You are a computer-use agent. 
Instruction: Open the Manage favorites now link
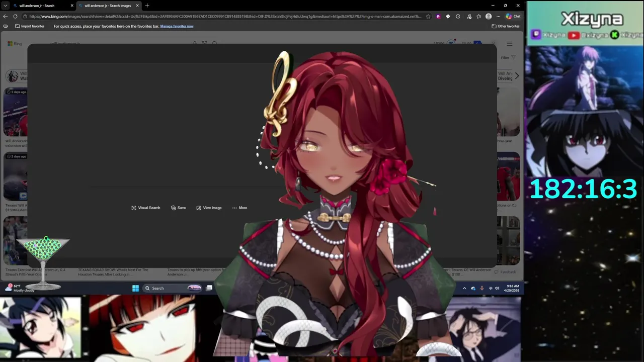click(x=177, y=26)
